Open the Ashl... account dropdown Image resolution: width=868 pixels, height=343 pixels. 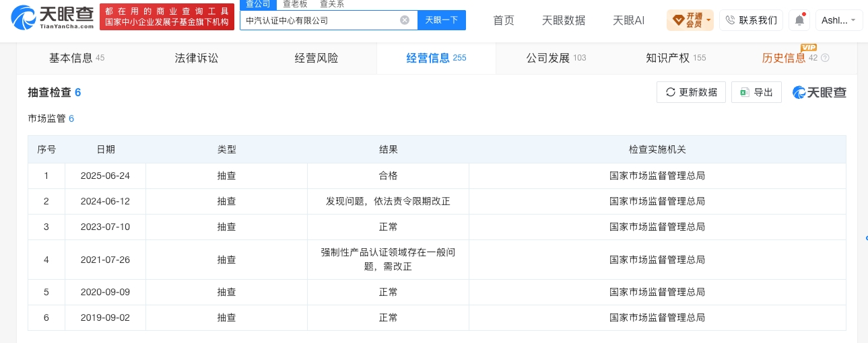point(839,20)
